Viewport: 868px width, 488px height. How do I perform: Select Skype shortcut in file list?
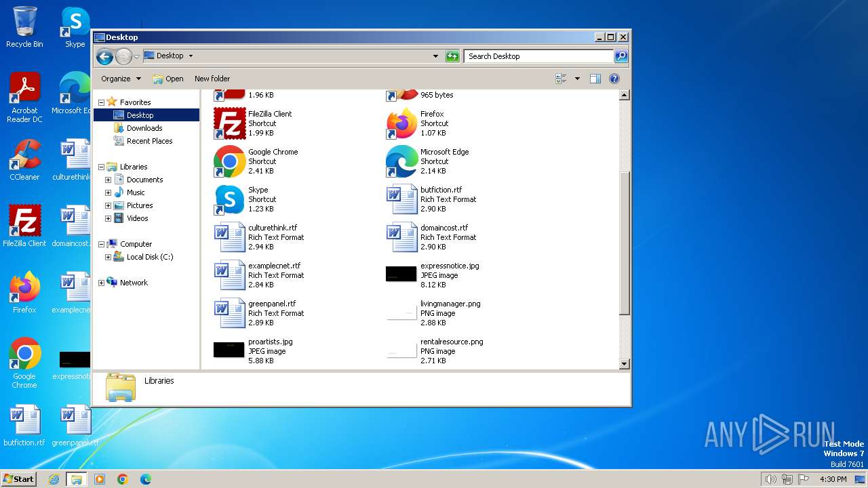pos(245,199)
